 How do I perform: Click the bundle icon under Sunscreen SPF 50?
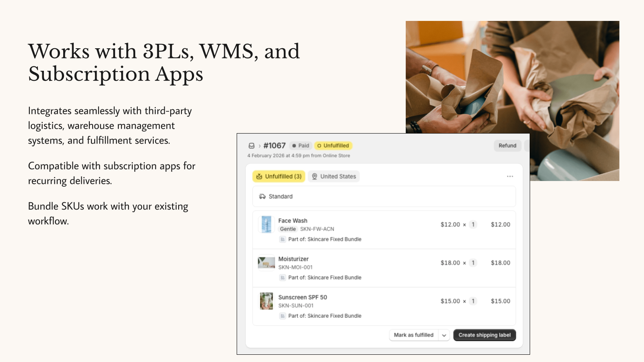coord(283,316)
